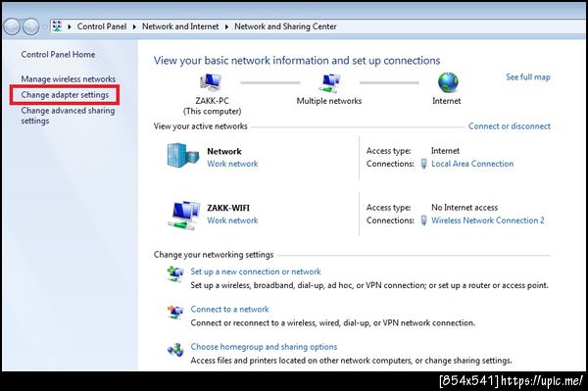
Task: Go to Control Panel breadcrumb
Action: click(x=102, y=26)
